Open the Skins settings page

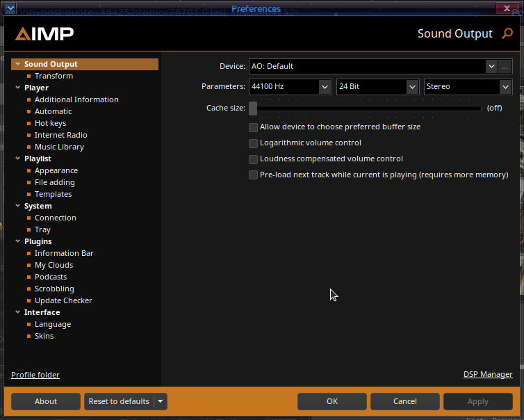click(44, 336)
